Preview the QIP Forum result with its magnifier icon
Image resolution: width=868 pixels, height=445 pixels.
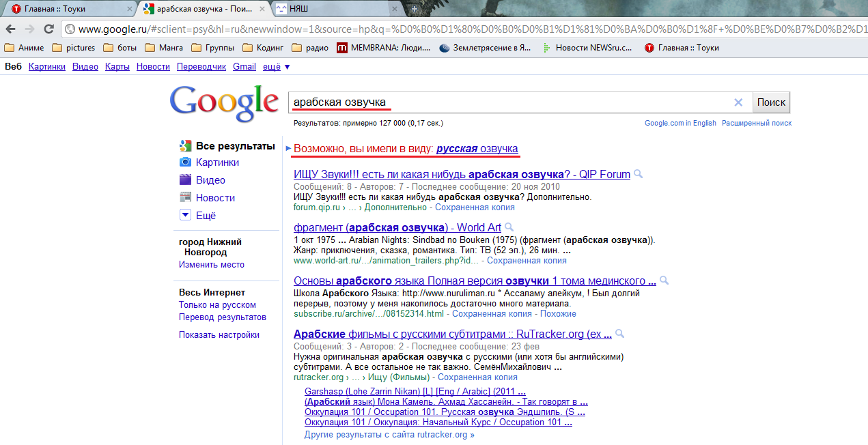(x=639, y=174)
